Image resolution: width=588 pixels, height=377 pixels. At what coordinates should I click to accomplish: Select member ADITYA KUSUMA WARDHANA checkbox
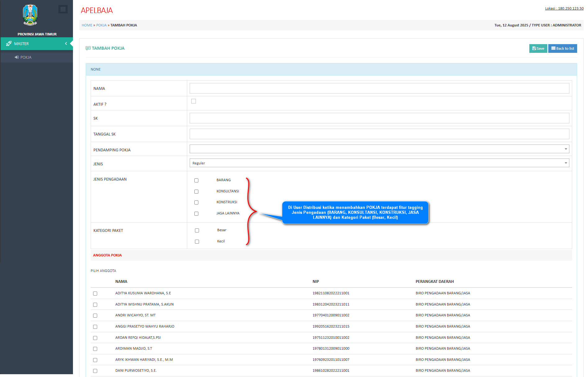[x=95, y=293]
